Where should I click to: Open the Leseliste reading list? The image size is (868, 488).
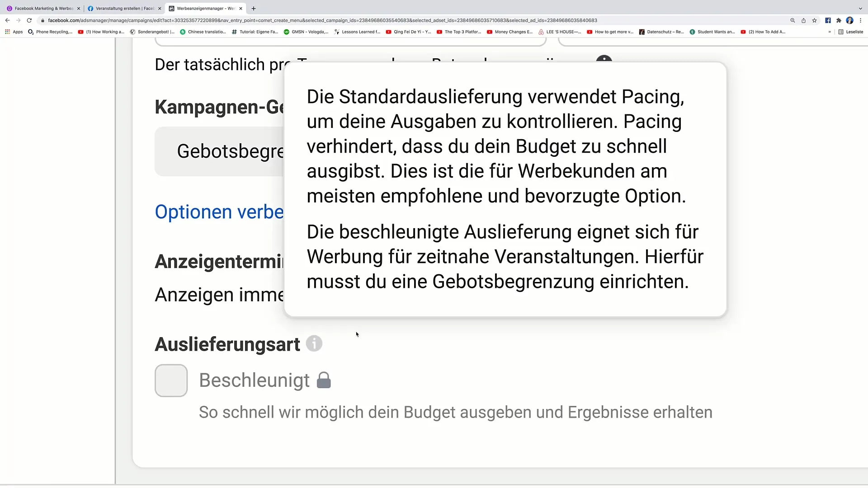[851, 32]
